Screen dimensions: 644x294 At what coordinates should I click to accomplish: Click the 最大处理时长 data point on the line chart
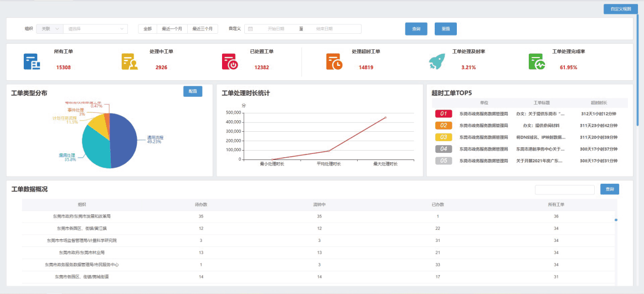pyautogui.click(x=385, y=117)
